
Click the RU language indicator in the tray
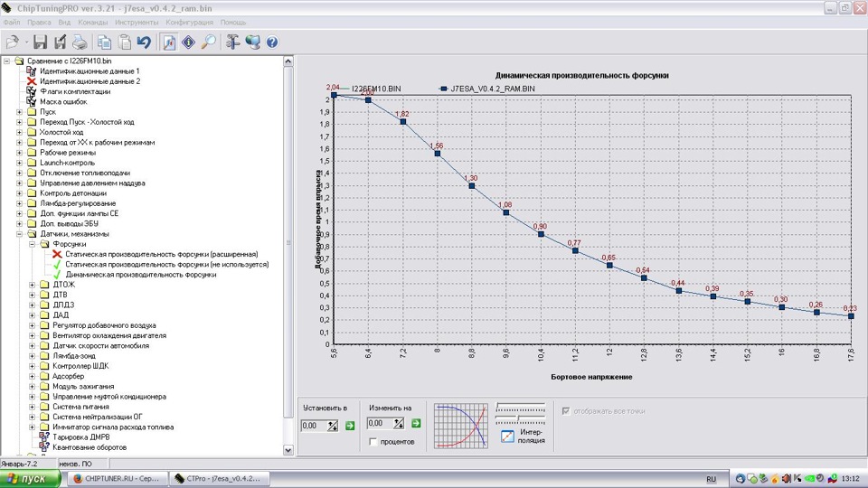711,479
